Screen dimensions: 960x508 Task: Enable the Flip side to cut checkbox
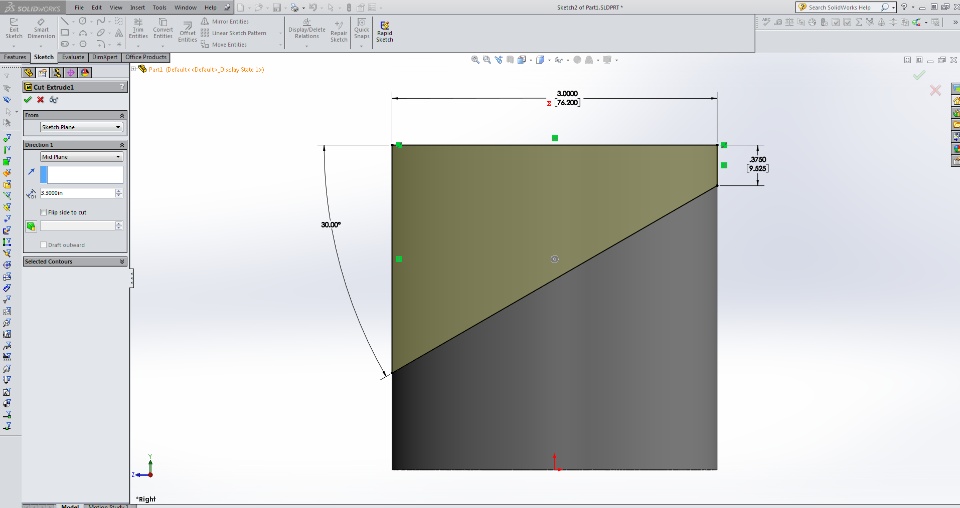tap(43, 212)
